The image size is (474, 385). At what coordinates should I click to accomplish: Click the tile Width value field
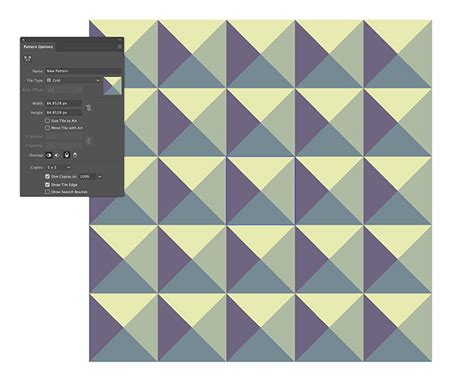click(63, 103)
